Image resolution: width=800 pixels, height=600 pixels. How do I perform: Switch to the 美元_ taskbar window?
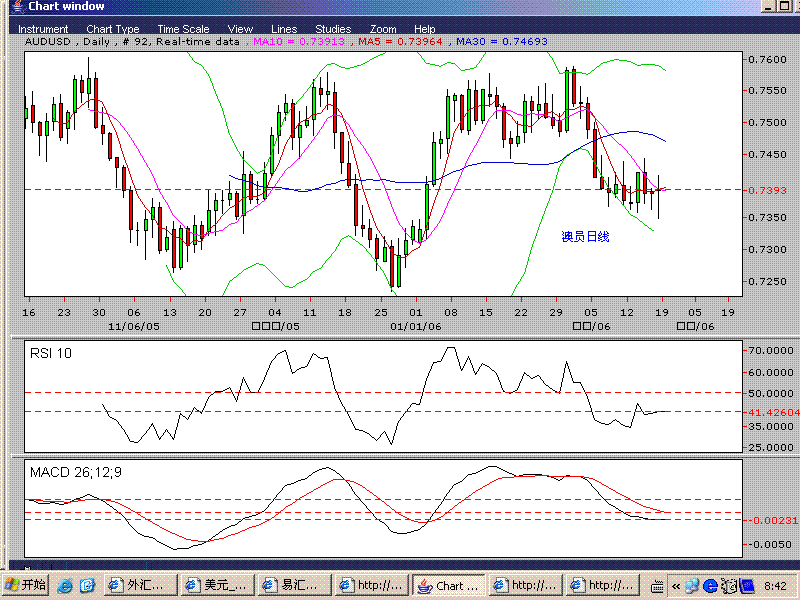[x=218, y=585]
